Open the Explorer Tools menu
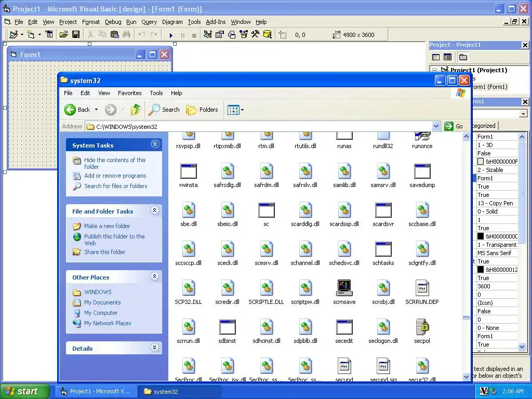 point(156,93)
